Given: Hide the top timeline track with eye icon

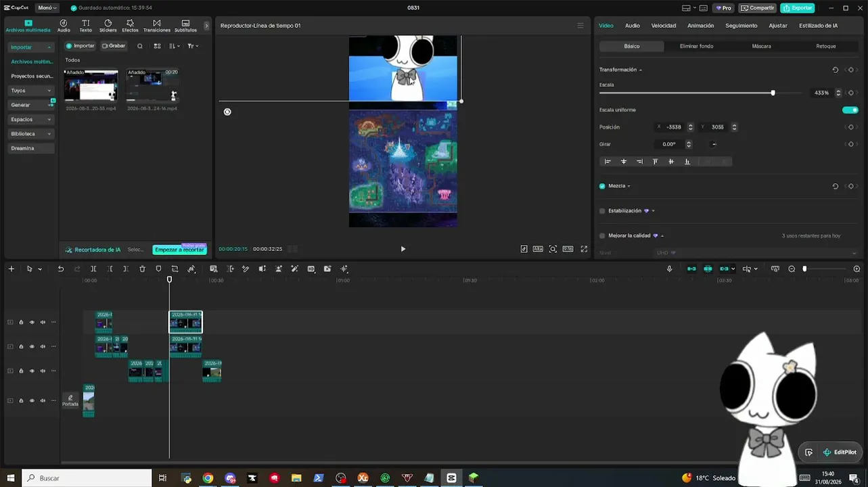Looking at the screenshot, I should [x=32, y=323].
